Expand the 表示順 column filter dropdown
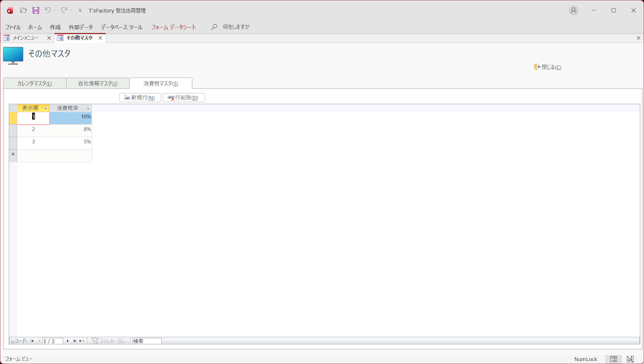 pos(45,108)
